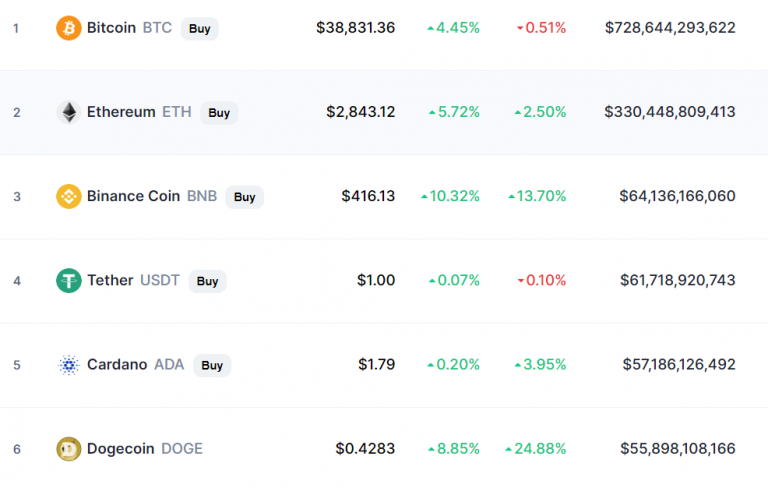Click Ethereum's price $2,843.12
768x488 pixels.
click(360, 112)
